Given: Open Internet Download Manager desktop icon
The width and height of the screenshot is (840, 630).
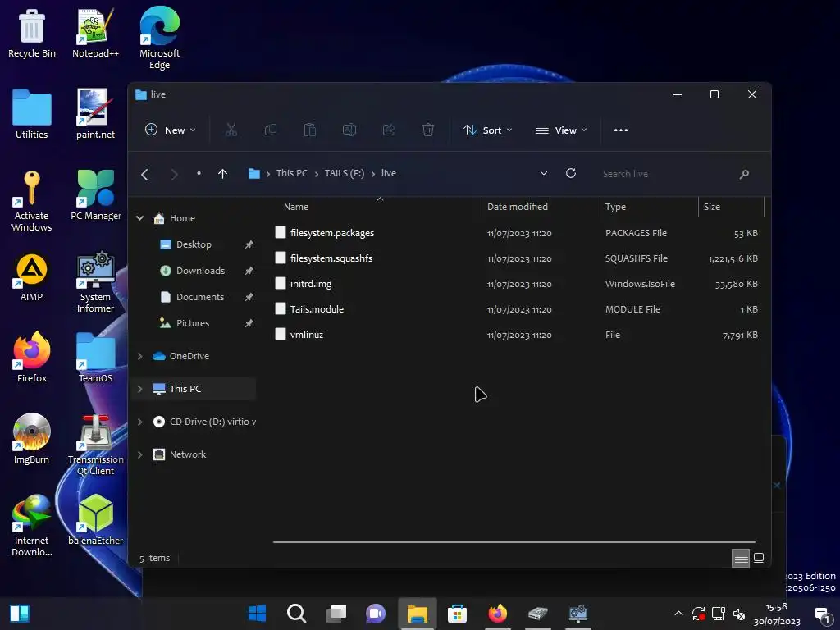Looking at the screenshot, I should (32, 525).
